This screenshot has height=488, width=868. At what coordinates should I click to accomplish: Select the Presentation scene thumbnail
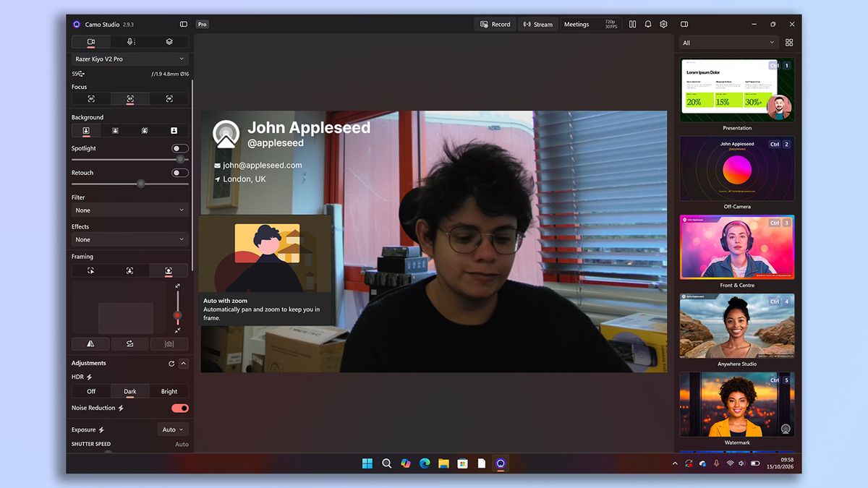737,90
